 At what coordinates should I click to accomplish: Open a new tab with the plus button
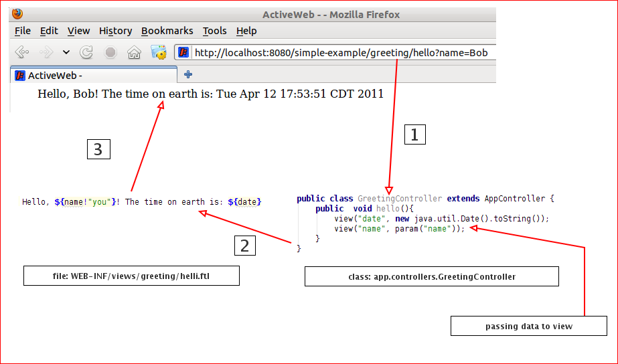coord(188,74)
